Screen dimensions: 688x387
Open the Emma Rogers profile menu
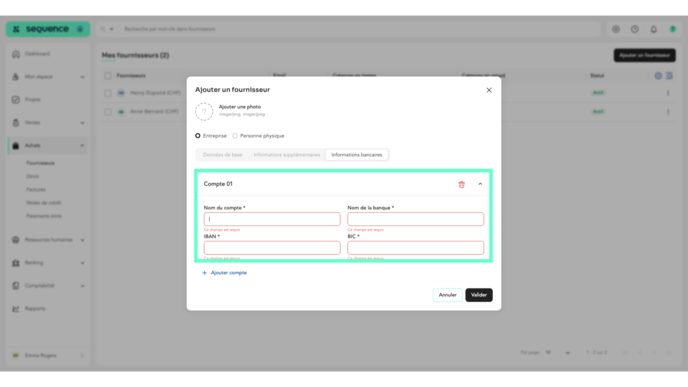[x=48, y=355]
